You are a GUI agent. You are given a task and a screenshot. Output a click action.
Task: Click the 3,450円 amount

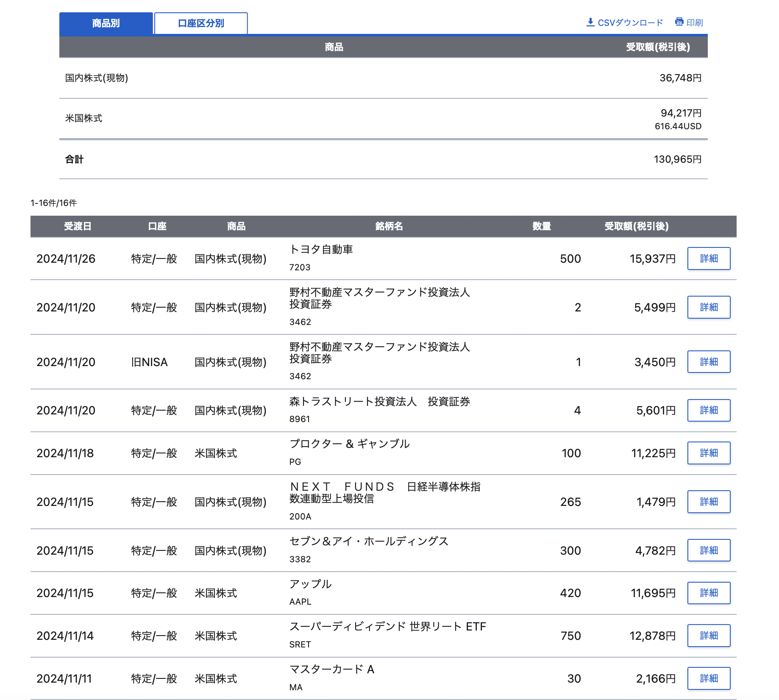click(655, 362)
